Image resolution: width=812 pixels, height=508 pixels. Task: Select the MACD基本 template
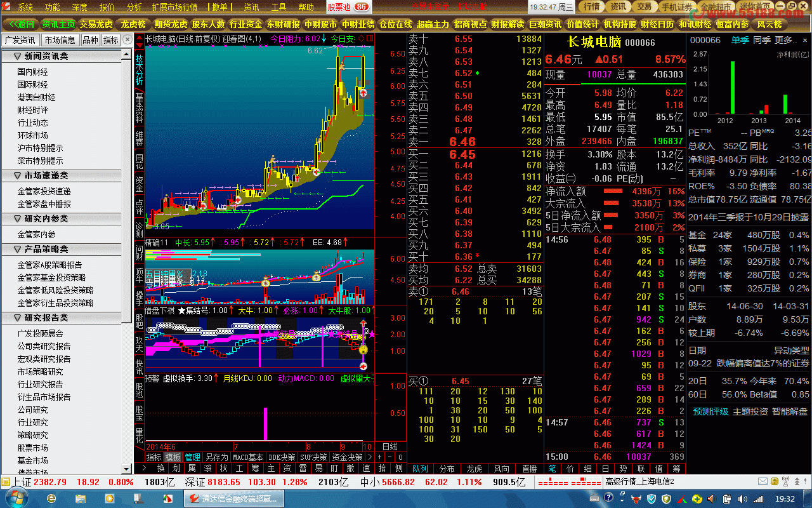[248, 457]
